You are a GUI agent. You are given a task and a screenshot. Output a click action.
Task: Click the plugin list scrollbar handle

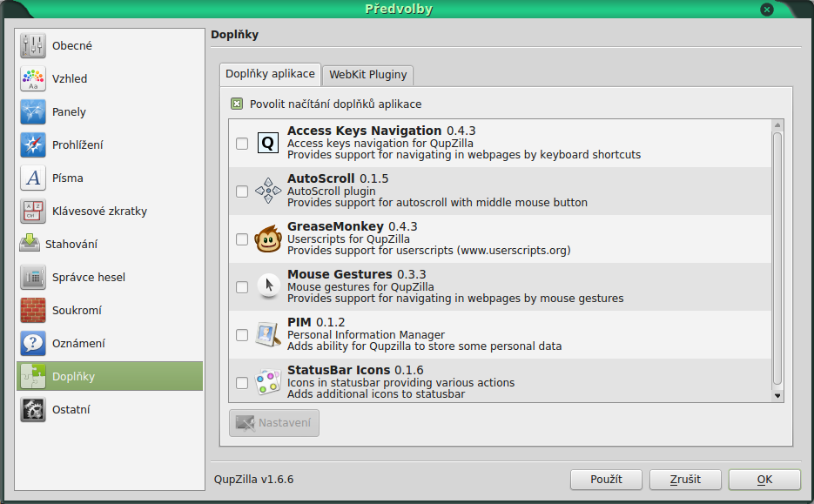[777, 259]
